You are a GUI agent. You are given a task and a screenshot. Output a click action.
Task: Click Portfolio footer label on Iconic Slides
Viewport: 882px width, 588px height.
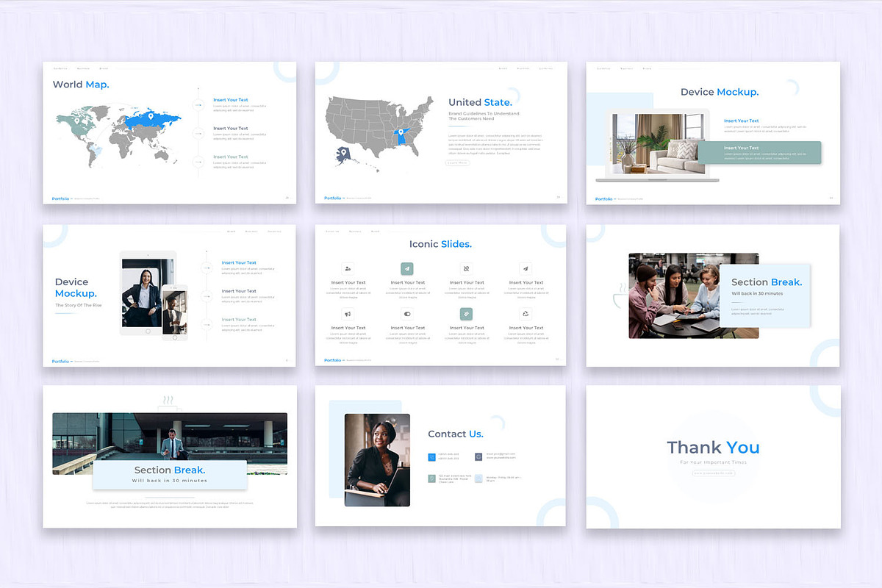coord(332,360)
